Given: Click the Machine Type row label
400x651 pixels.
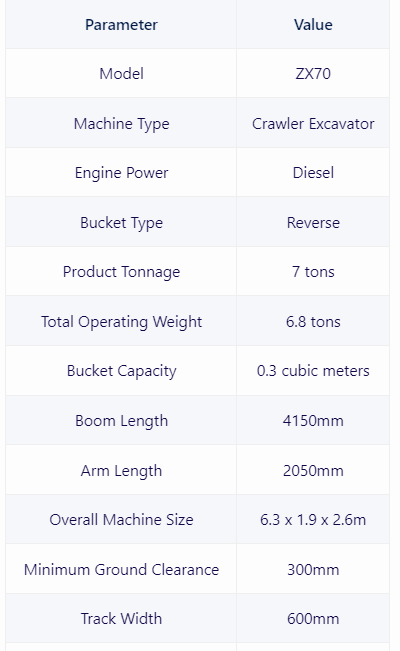Looking at the screenshot, I should point(121,124).
